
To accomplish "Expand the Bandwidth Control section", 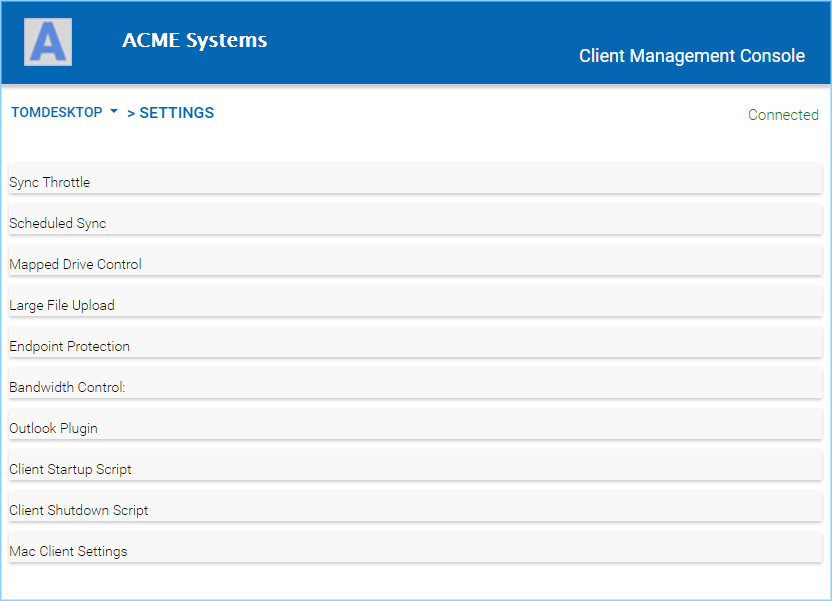I will pyautogui.click(x=415, y=383).
